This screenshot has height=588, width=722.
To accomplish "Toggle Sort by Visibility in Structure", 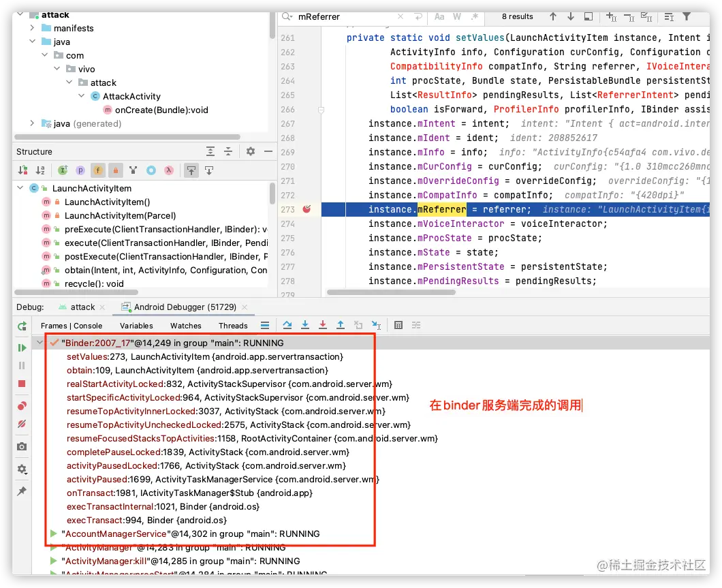I will point(22,170).
